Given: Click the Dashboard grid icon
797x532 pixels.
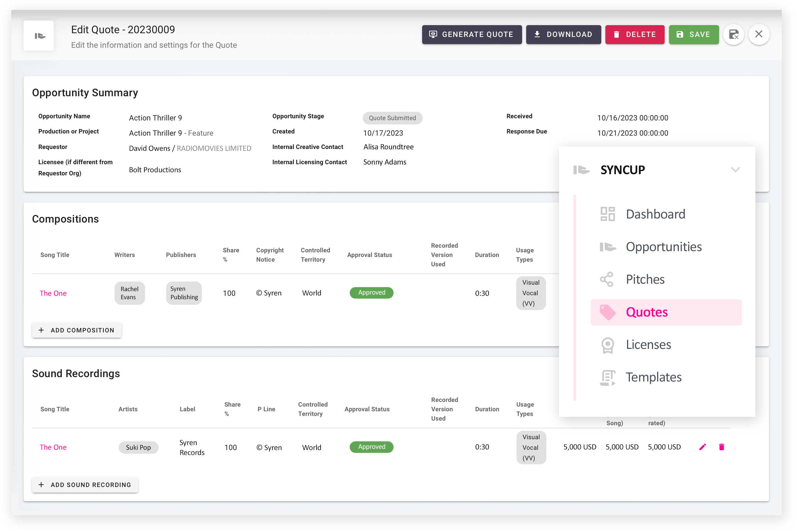Looking at the screenshot, I should coord(608,214).
